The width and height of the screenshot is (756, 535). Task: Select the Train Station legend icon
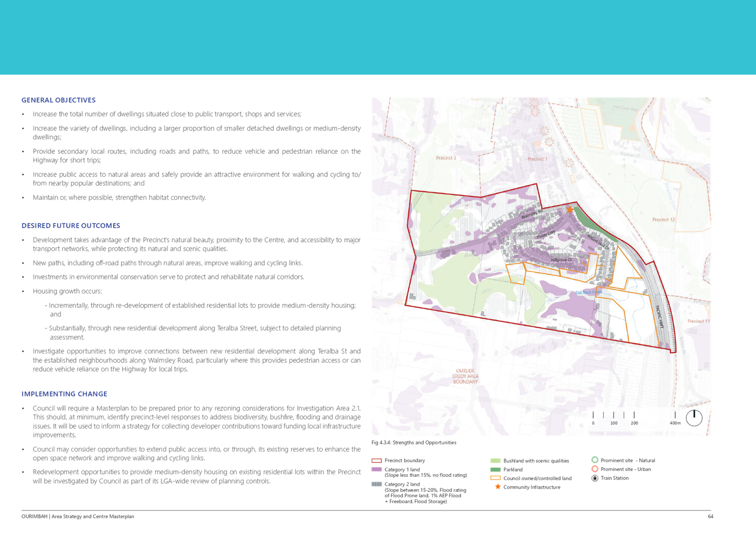(x=595, y=478)
